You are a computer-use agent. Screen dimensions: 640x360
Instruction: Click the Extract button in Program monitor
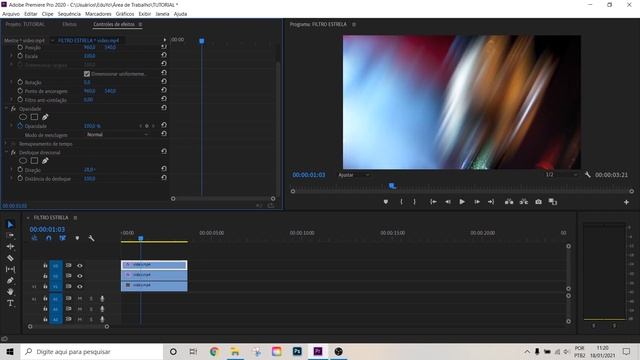524,202
